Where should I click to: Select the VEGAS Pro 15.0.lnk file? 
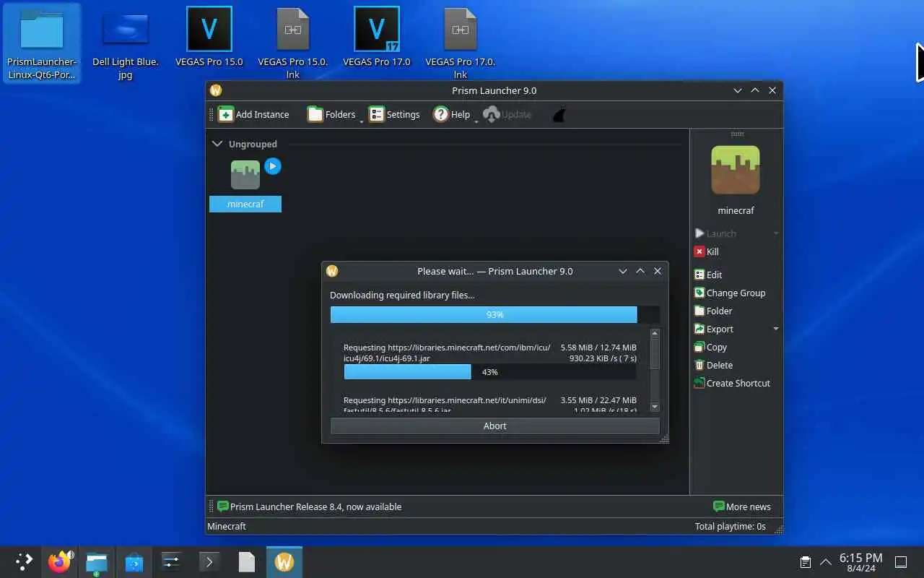tap(293, 43)
